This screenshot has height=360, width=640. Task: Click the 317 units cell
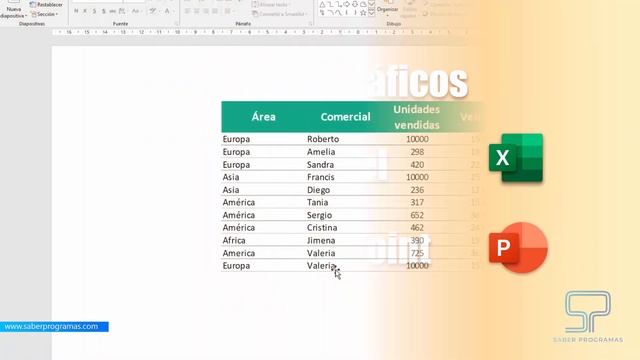coord(417,202)
